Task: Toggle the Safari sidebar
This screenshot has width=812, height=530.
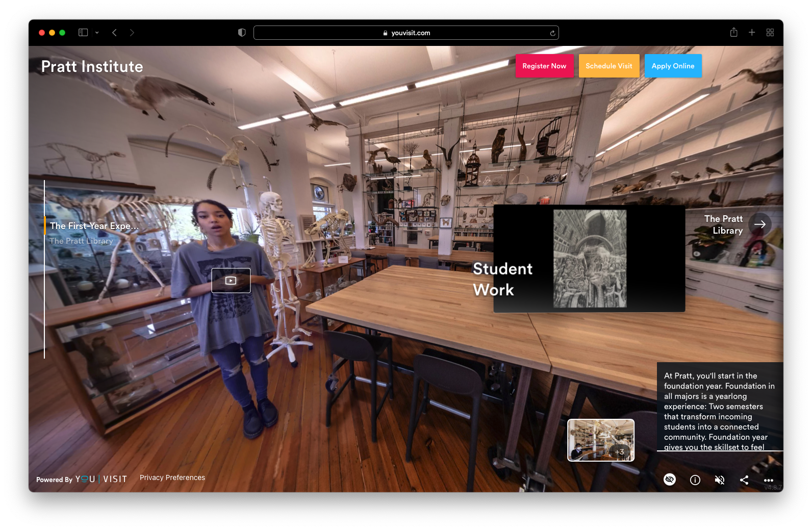Action: coord(83,33)
